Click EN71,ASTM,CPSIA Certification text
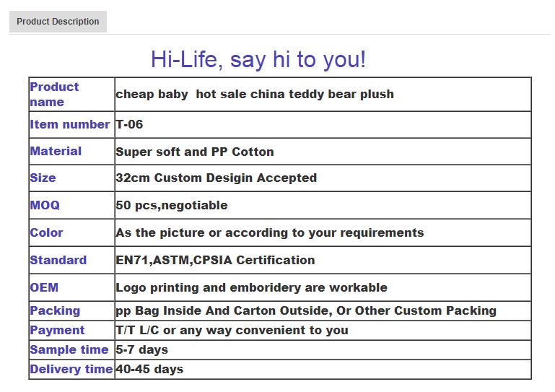Screen dimensions: 555x392 click(x=215, y=260)
